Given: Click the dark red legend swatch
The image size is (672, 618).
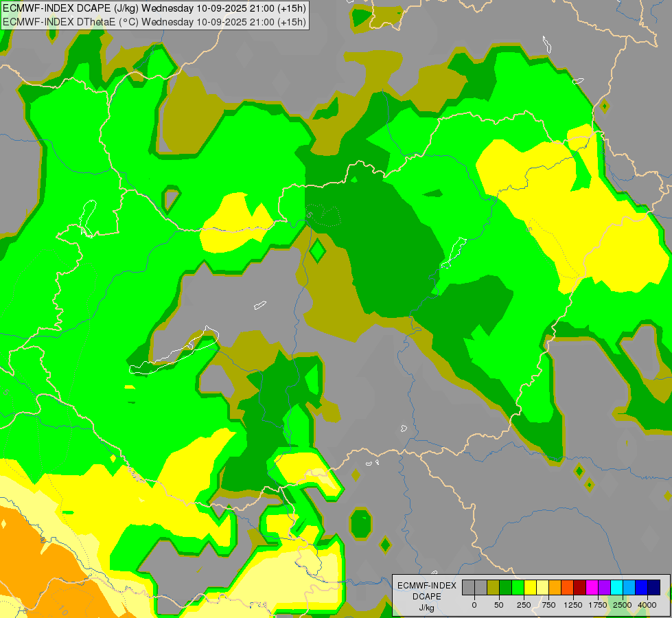Looking at the screenshot, I should pyautogui.click(x=580, y=587).
